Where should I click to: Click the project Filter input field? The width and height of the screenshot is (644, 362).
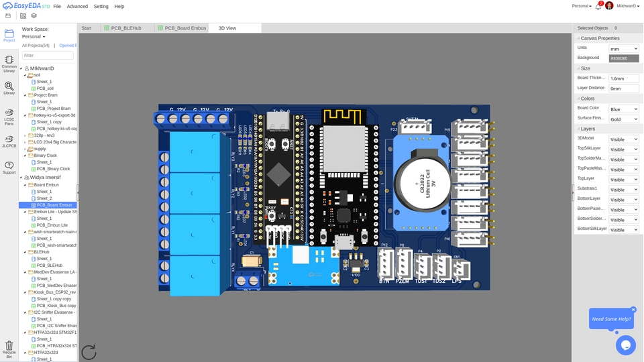point(48,56)
